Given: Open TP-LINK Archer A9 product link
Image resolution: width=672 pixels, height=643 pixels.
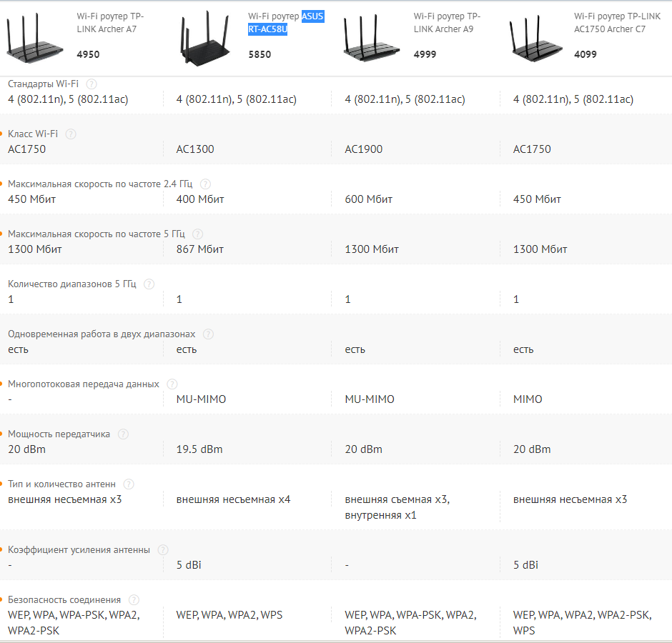Looking at the screenshot, I should tap(447, 22).
